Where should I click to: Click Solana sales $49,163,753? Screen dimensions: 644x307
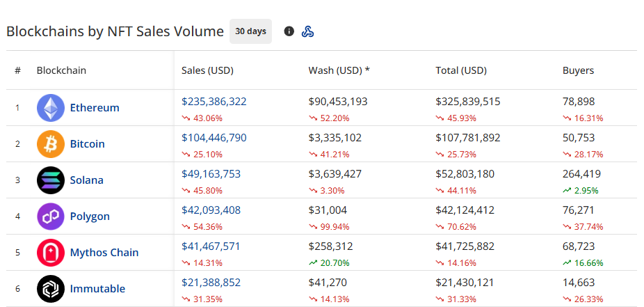click(211, 174)
